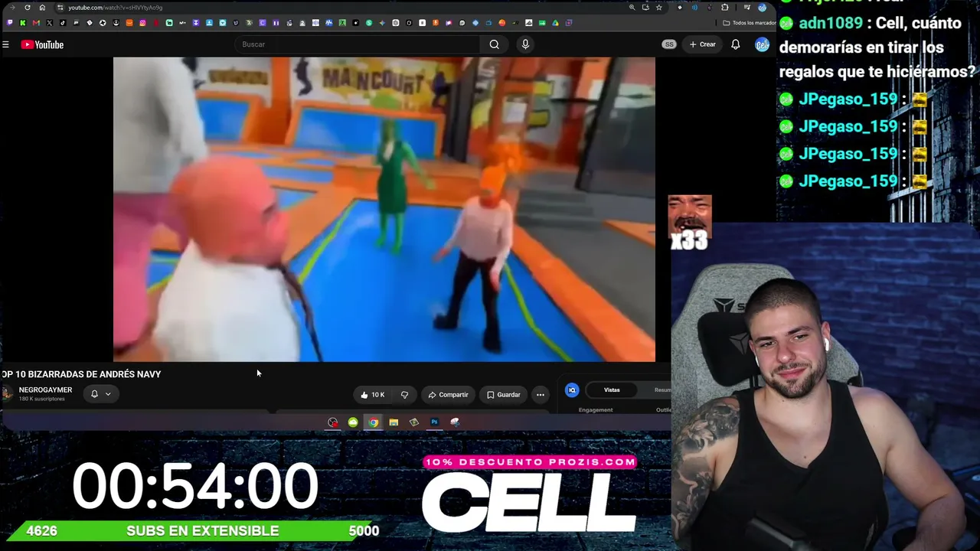The image size is (980, 551).
Task: Open the YouTube notifications bell
Action: [735, 44]
